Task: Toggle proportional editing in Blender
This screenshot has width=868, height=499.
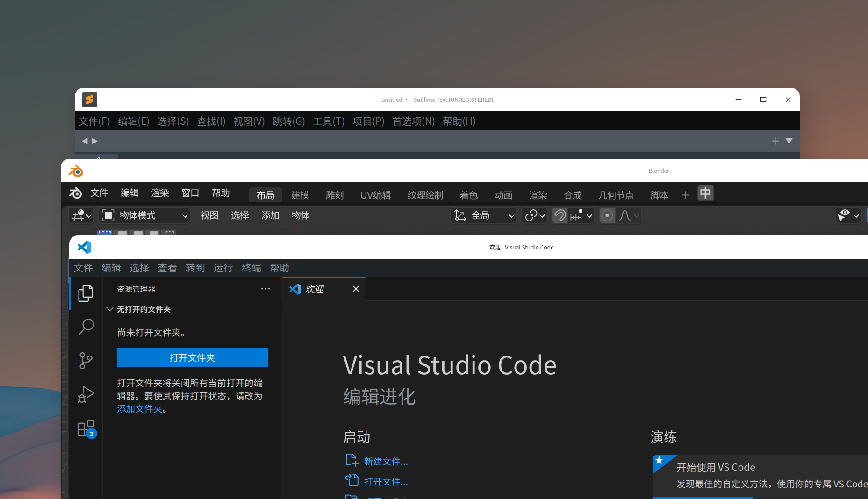Action: coord(607,215)
